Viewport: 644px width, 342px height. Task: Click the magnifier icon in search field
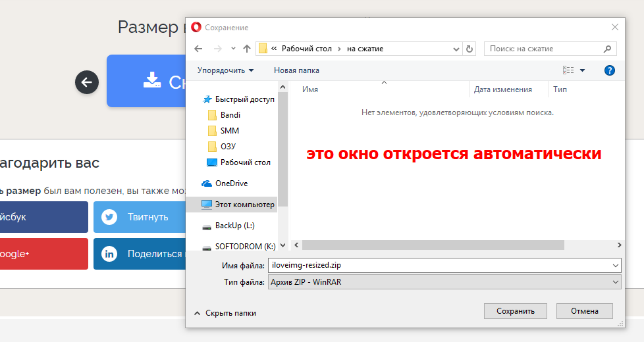coord(608,49)
